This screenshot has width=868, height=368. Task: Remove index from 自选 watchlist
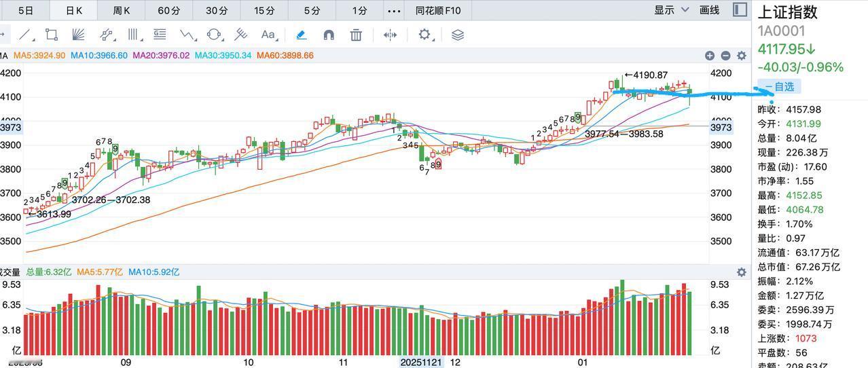(x=779, y=86)
